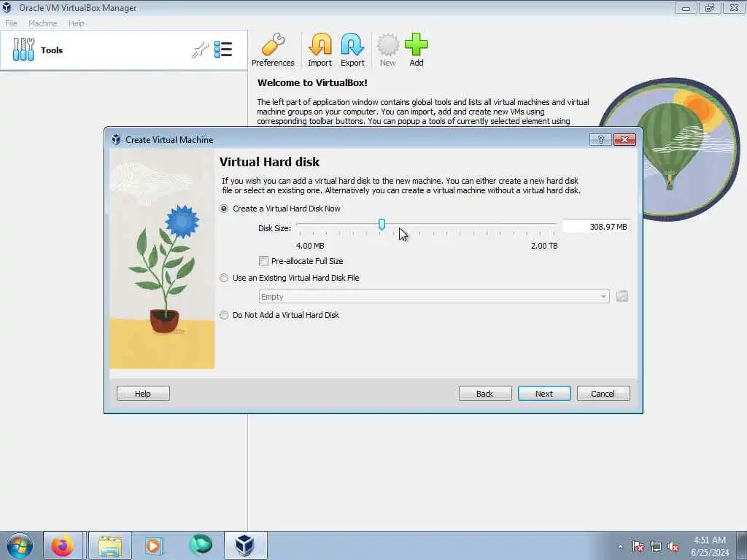747x560 pixels.
Task: Select the Tools icon in the left pane
Action: 23,50
